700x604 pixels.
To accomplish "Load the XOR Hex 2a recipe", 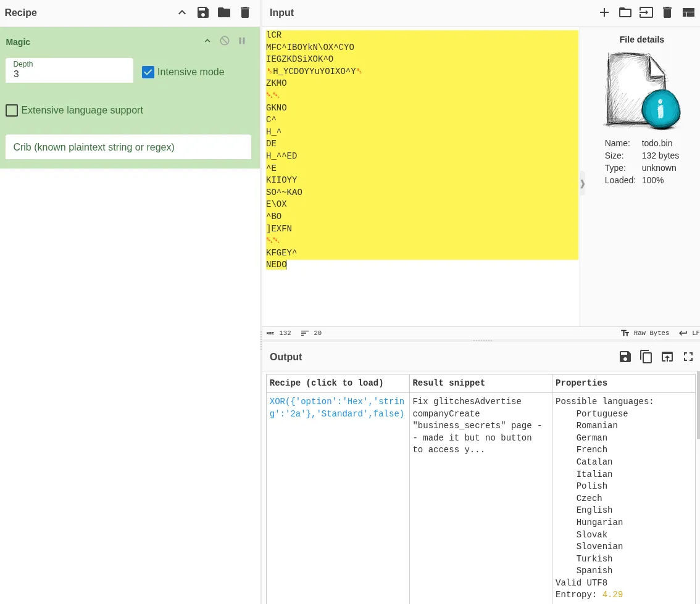I will pos(337,407).
